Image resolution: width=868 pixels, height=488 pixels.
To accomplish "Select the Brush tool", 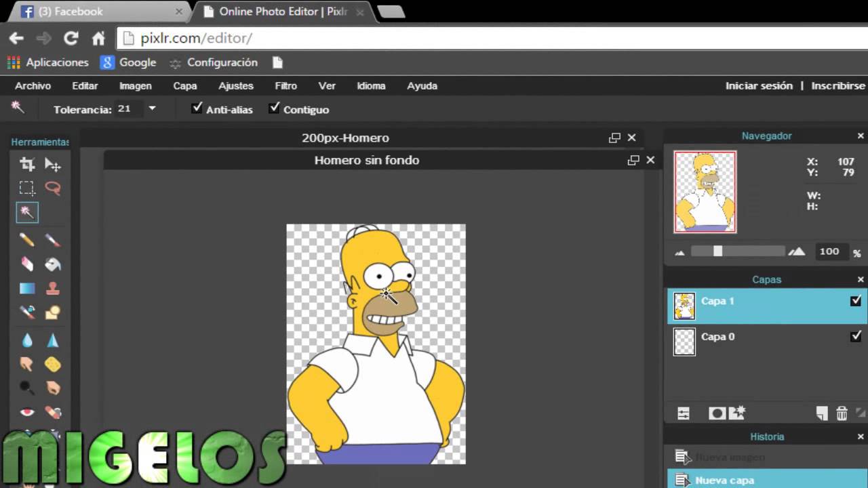I will pyautogui.click(x=53, y=239).
